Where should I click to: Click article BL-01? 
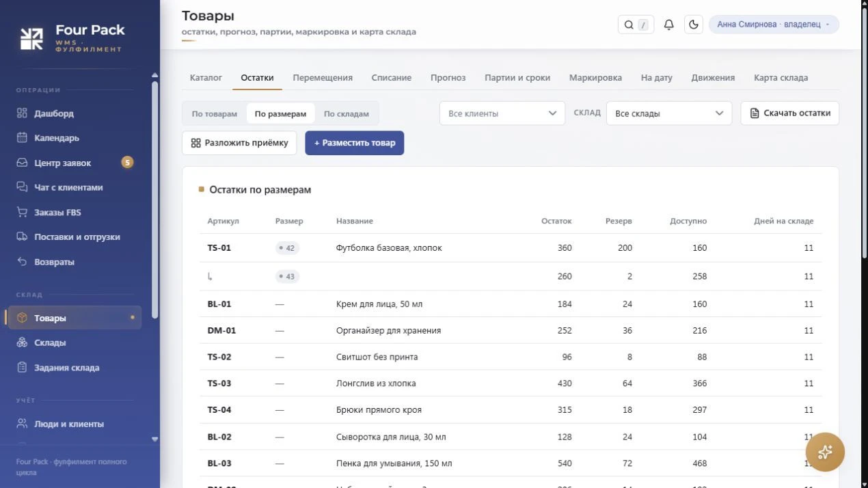[x=219, y=304]
